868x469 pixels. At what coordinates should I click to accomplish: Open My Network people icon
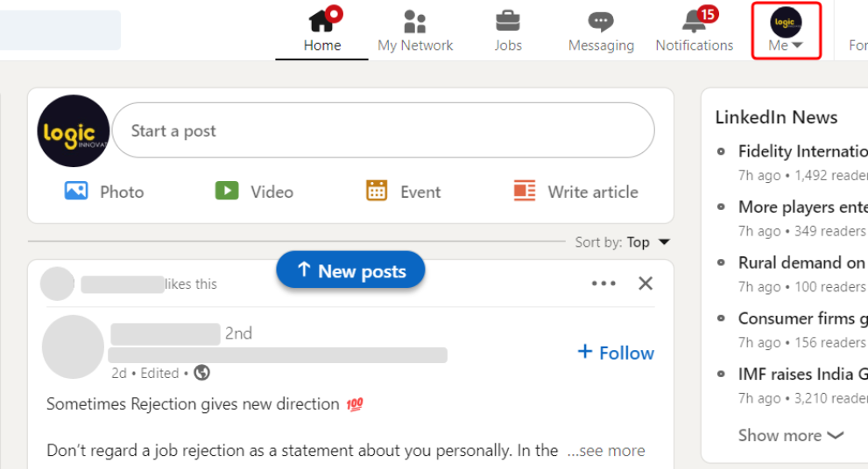pyautogui.click(x=414, y=22)
